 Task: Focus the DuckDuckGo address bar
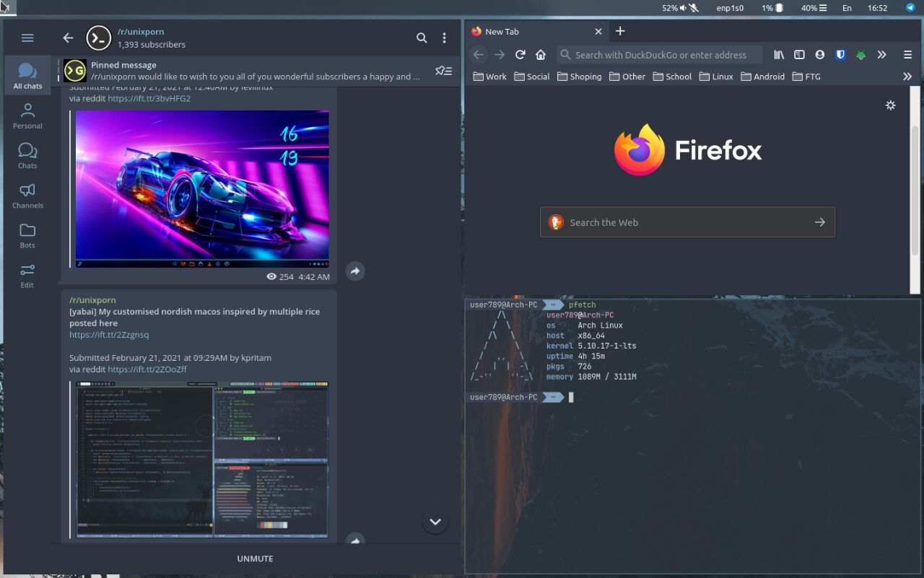point(660,55)
